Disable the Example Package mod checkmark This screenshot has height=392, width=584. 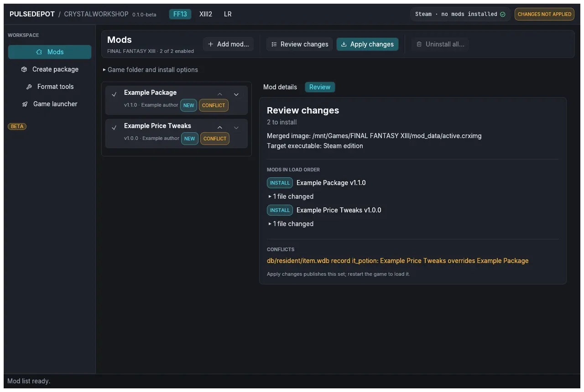[114, 94]
